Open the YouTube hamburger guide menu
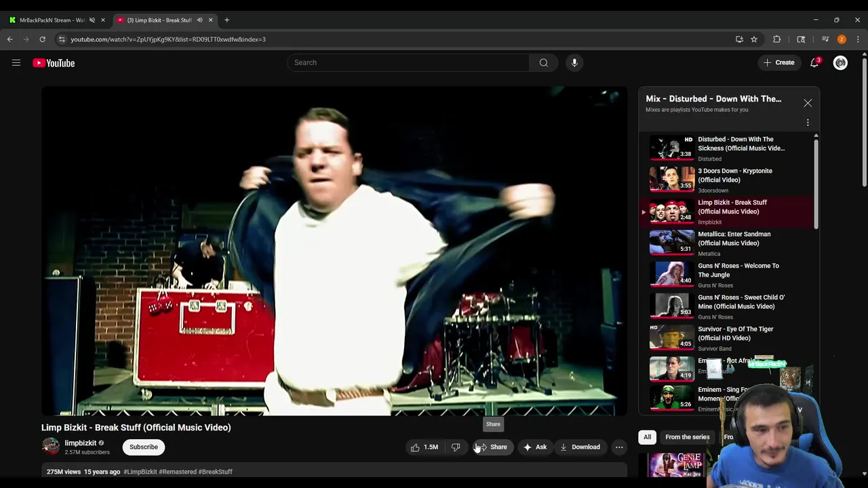Viewport: 868px width, 488px height. pos(16,63)
